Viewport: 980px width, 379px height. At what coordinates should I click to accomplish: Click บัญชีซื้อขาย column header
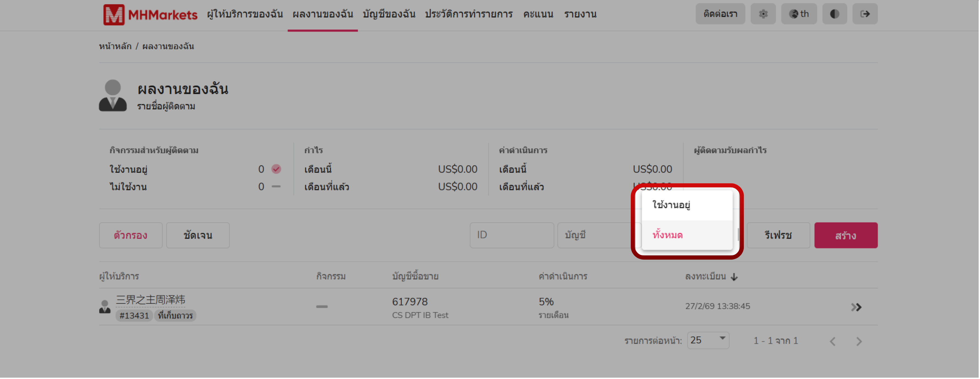[x=415, y=276]
